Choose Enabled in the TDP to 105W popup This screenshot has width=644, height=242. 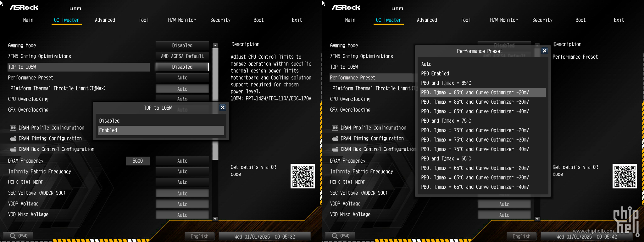point(161,130)
